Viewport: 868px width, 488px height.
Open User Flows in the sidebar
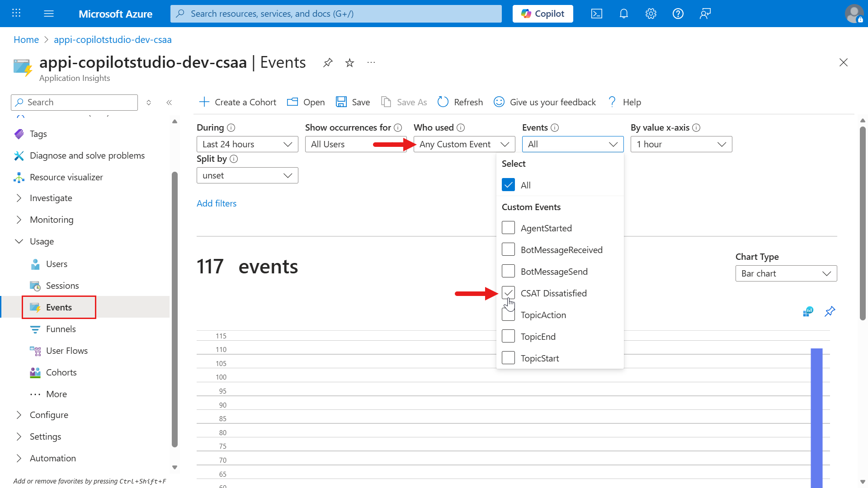[67, 350]
